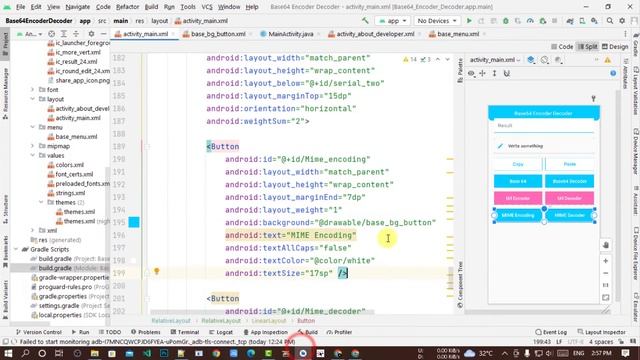The height and width of the screenshot is (360, 640).
Task: Click the white color swatch in line 198 gutter
Action: tap(134, 260)
